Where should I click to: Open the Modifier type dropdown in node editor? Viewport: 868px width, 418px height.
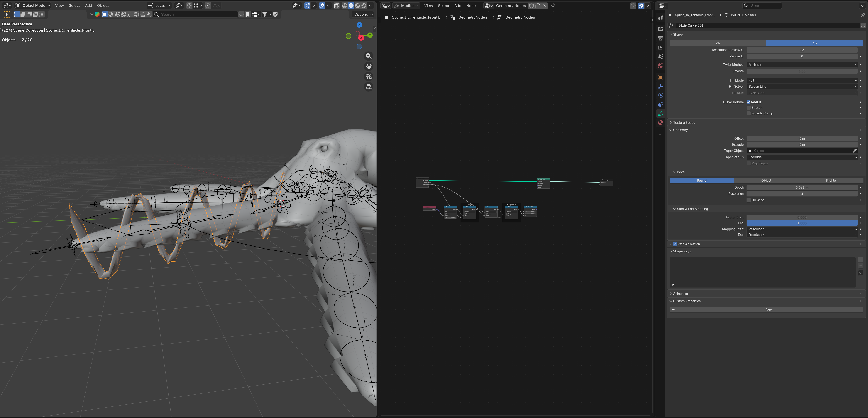[x=407, y=6]
